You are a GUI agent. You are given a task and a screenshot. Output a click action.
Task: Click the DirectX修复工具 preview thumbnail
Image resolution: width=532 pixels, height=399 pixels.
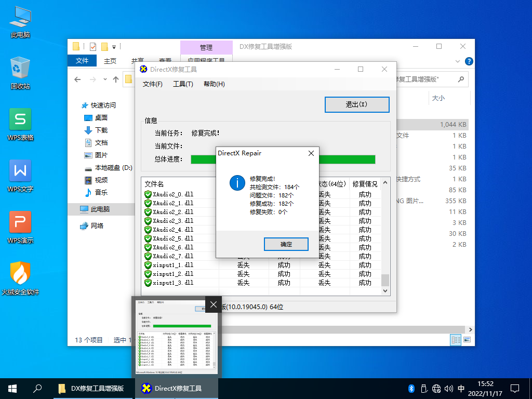177,337
